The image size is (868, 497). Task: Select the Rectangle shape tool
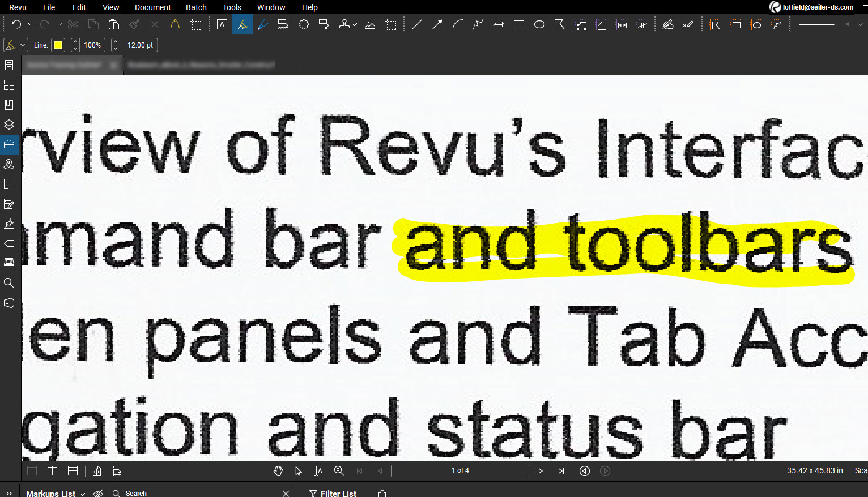(519, 24)
